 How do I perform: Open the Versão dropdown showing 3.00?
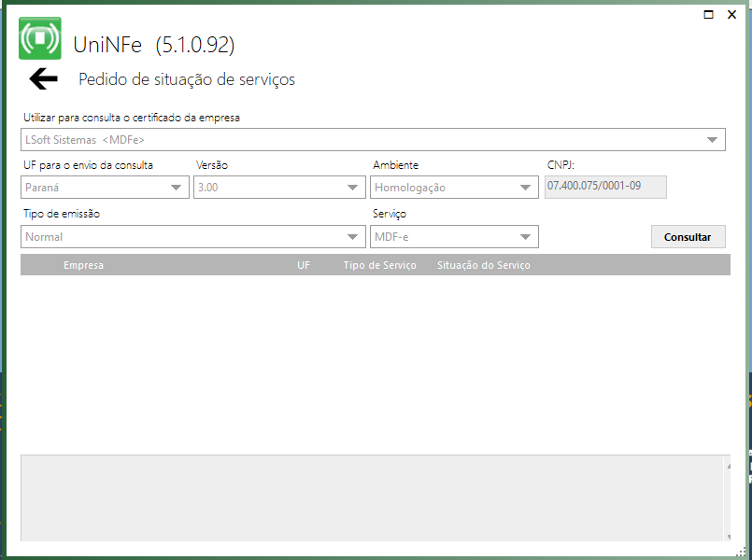(x=279, y=188)
